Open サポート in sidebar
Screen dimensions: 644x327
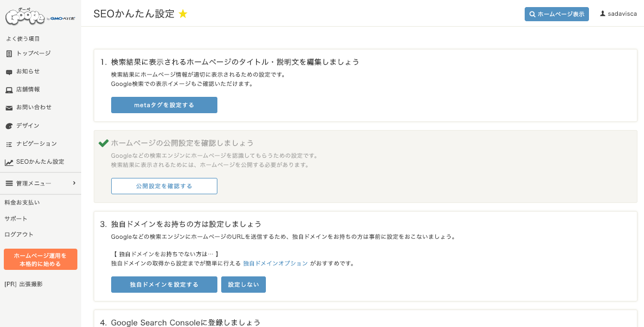click(16, 219)
